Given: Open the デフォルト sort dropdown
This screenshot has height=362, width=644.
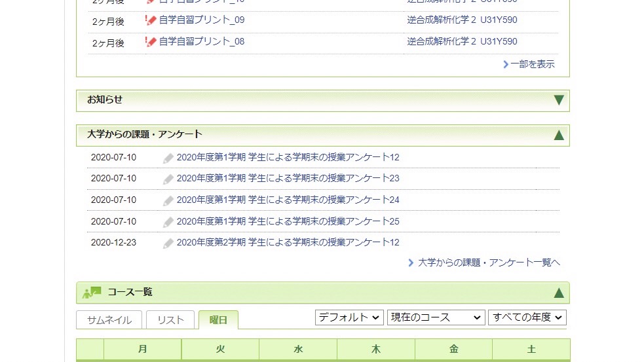Looking at the screenshot, I should click(x=349, y=317).
